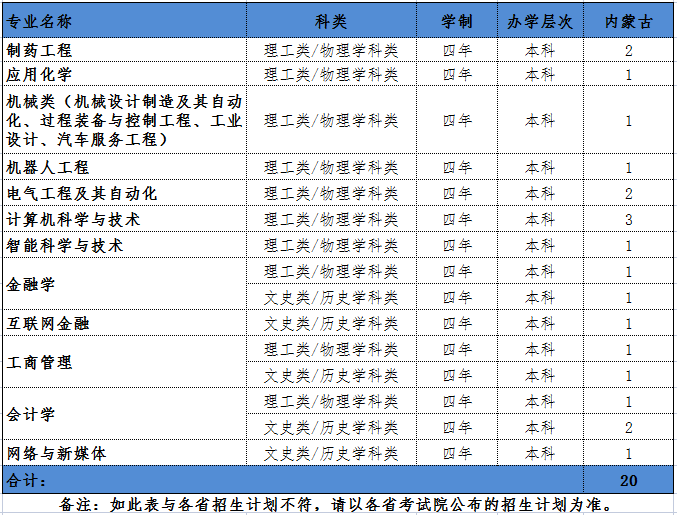Select 学制 四年 cell in 应用化学 row
Image resolution: width=677 pixels, height=515 pixels.
coord(457,74)
